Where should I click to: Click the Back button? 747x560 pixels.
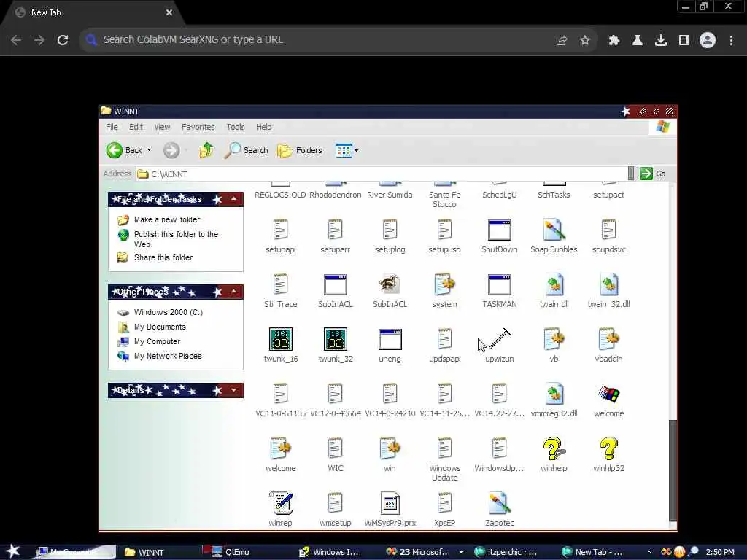(x=124, y=150)
